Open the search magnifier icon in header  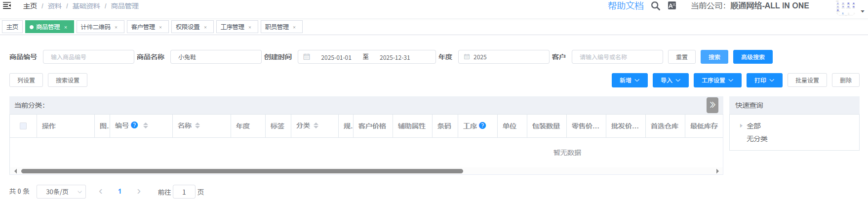point(655,6)
